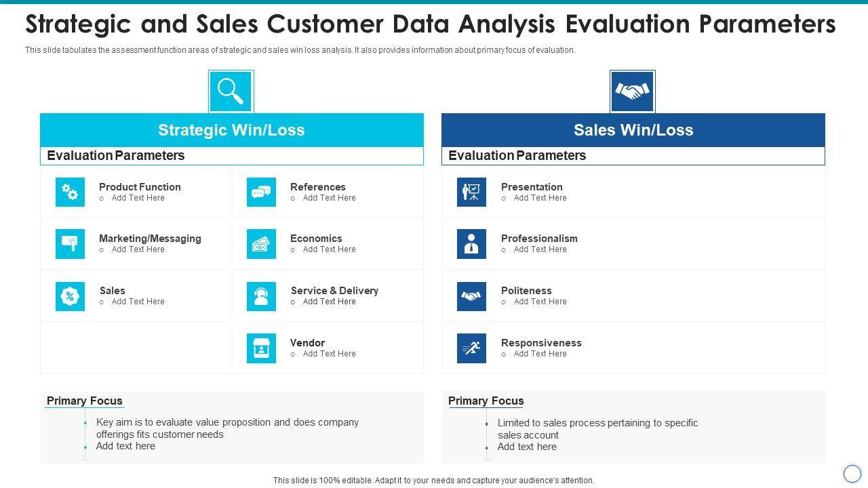
Task: Click the Economics money icon
Action: click(x=261, y=244)
